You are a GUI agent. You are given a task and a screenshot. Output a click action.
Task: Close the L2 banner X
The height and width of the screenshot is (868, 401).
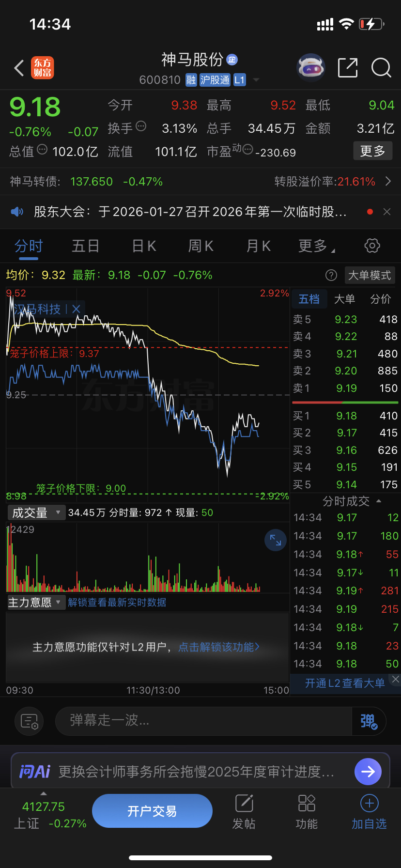396,679
